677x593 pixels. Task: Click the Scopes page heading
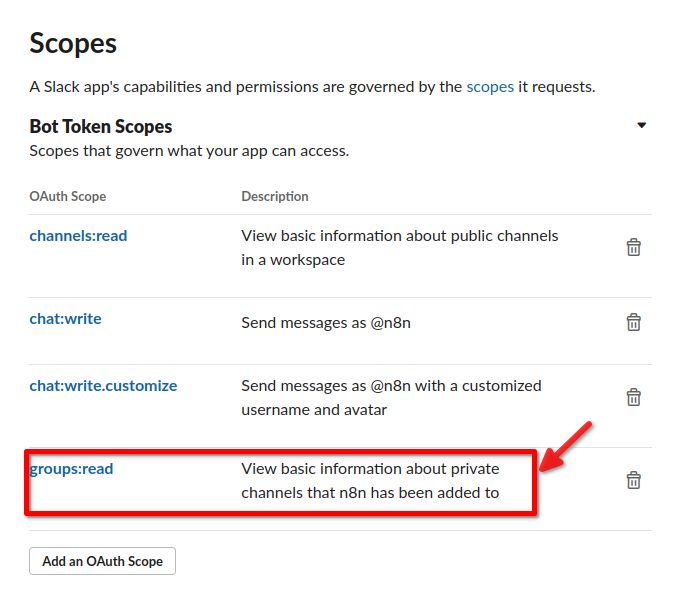(x=73, y=43)
